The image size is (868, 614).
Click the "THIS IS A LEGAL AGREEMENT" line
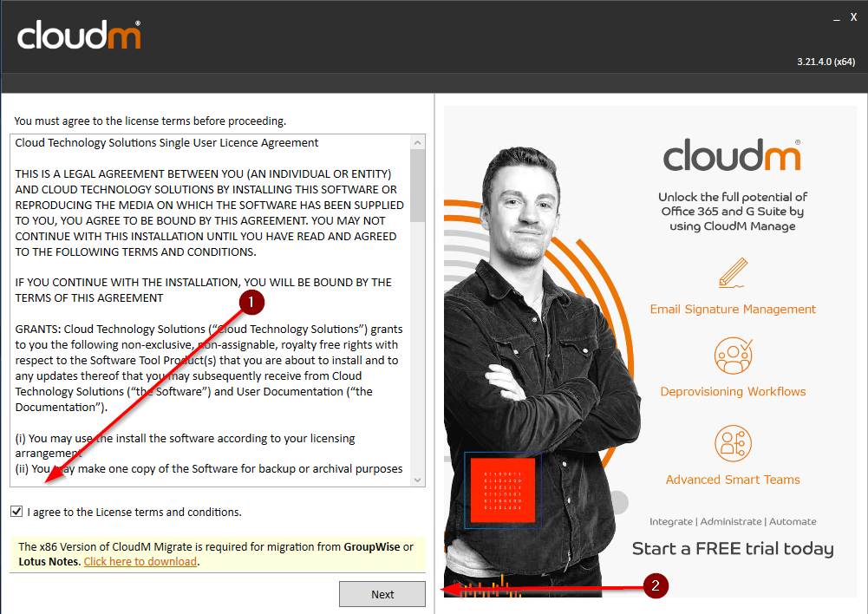tap(203, 173)
